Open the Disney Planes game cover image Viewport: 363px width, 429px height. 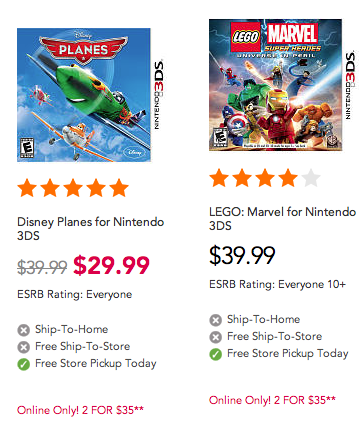(90, 95)
